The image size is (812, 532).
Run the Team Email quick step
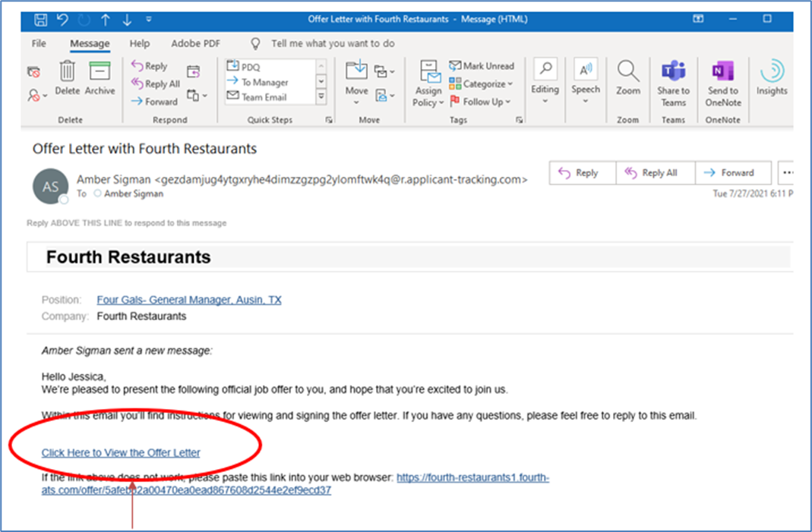pyautogui.click(x=257, y=97)
